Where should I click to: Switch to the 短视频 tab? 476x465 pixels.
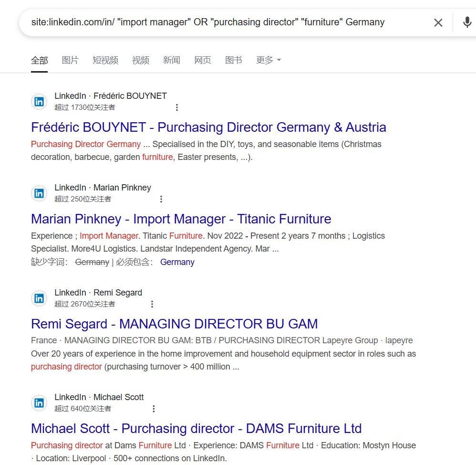(x=105, y=60)
